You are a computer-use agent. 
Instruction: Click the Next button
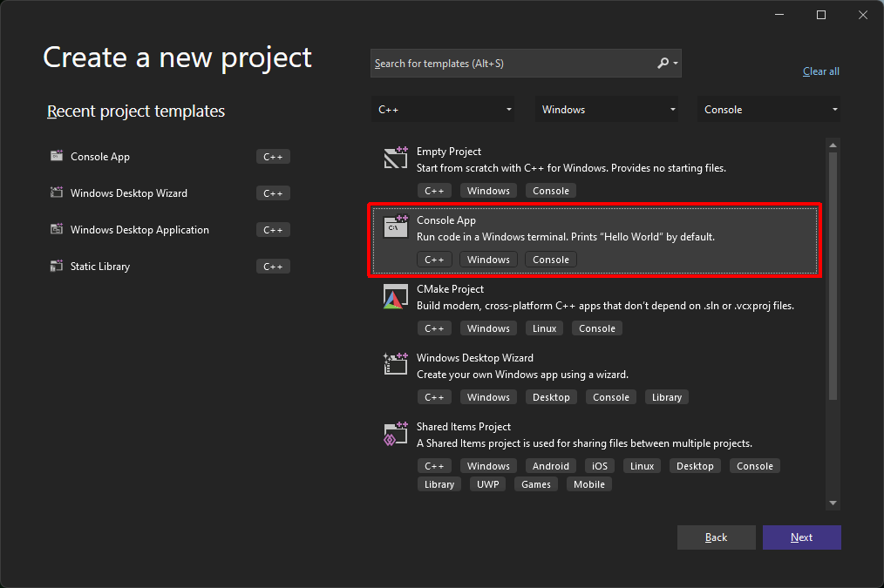click(x=802, y=537)
